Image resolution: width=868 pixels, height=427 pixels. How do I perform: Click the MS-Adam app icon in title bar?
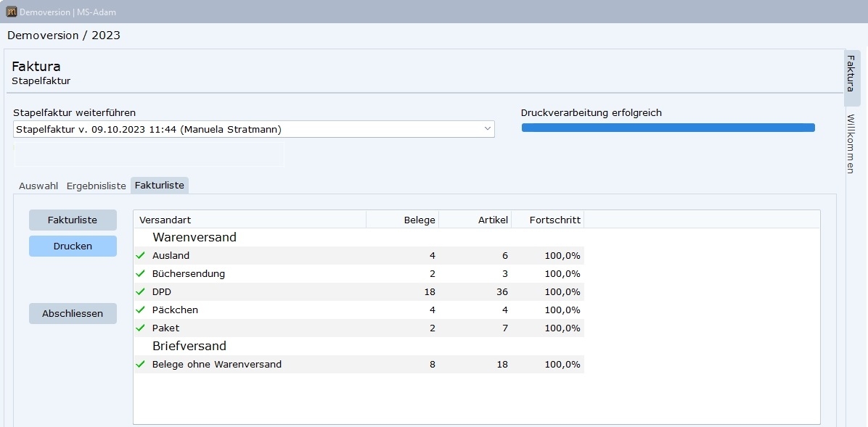(12, 12)
